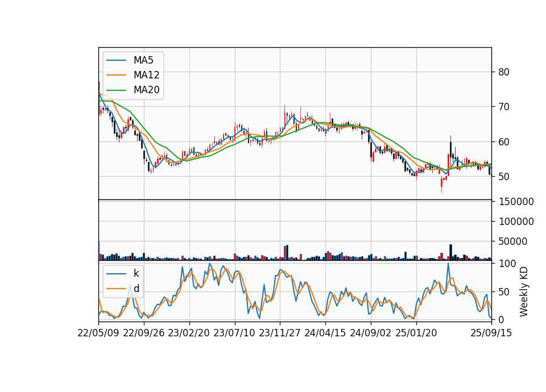546x392 pixels.
Task: Click the orange MA12 legend line sample
Action: pyautogui.click(x=116, y=75)
